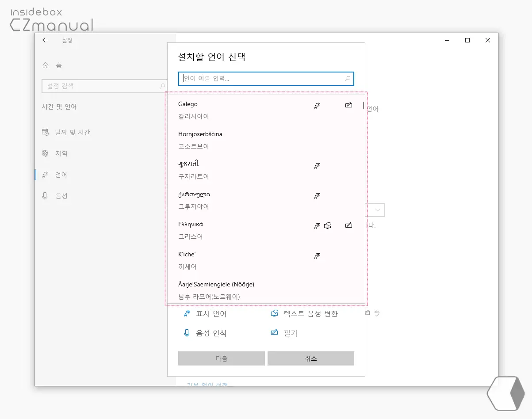The width and height of the screenshot is (532, 419).
Task: Open Region (지역) settings page
Action: pos(61,153)
